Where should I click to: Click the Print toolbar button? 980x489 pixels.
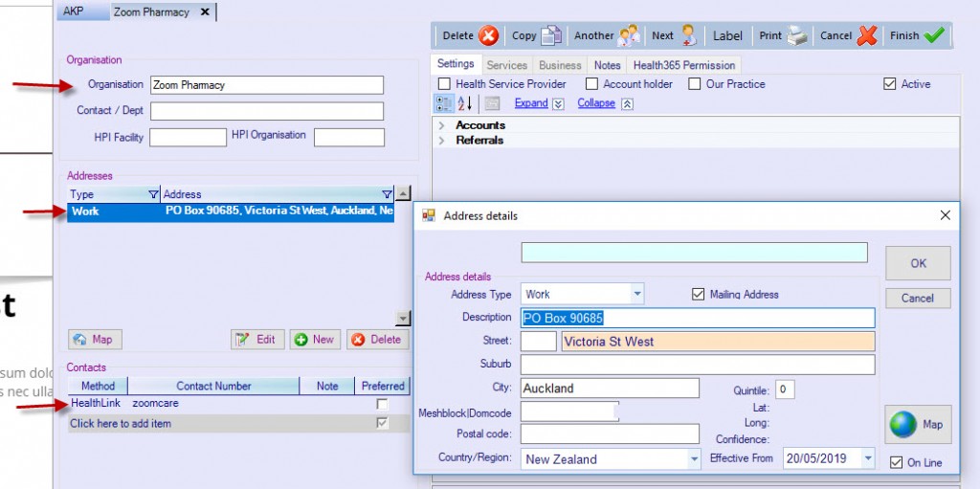(x=783, y=35)
